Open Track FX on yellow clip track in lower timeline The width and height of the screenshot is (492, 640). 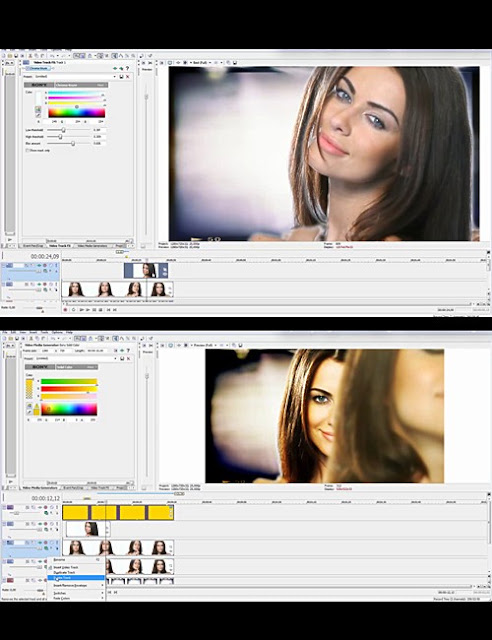coord(40,507)
